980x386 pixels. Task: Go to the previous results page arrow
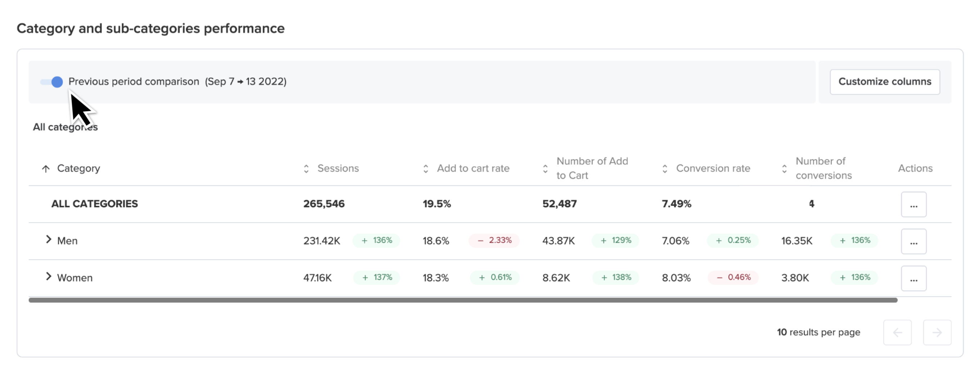coord(897,333)
